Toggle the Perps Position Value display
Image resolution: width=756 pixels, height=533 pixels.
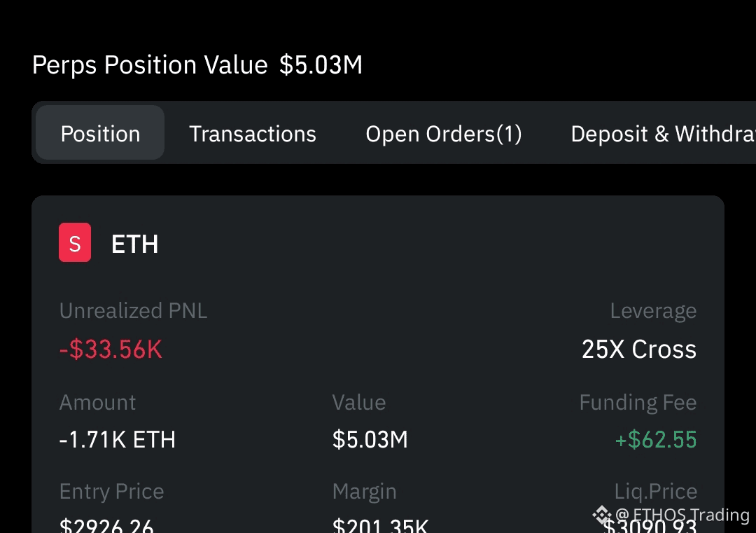point(197,64)
